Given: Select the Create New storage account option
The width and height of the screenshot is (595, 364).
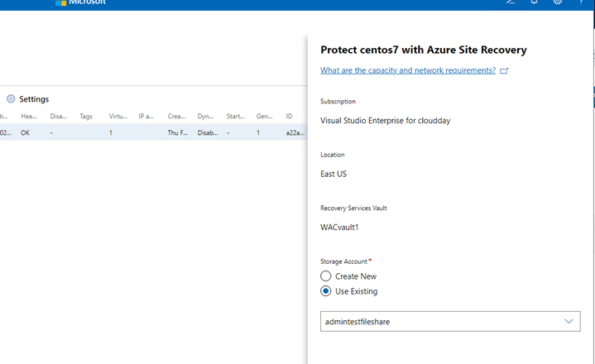Looking at the screenshot, I should [x=325, y=276].
